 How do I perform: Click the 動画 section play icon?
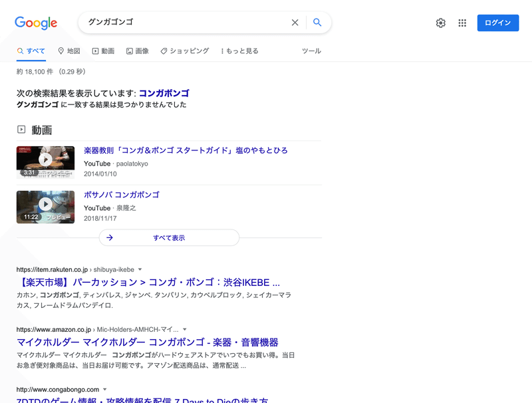21,129
